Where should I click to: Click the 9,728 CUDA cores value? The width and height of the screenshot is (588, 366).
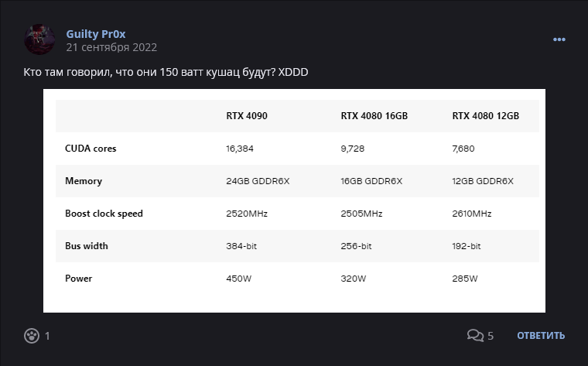coord(353,149)
